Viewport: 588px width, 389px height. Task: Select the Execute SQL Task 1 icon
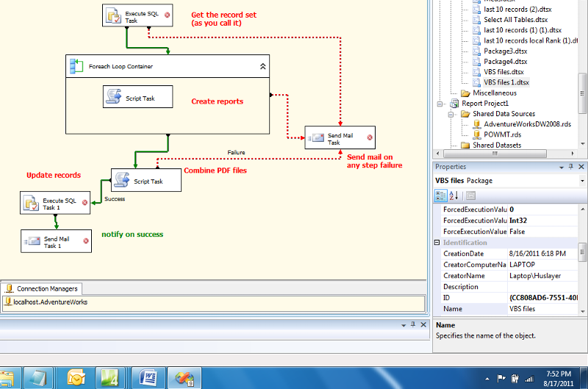pos(31,203)
